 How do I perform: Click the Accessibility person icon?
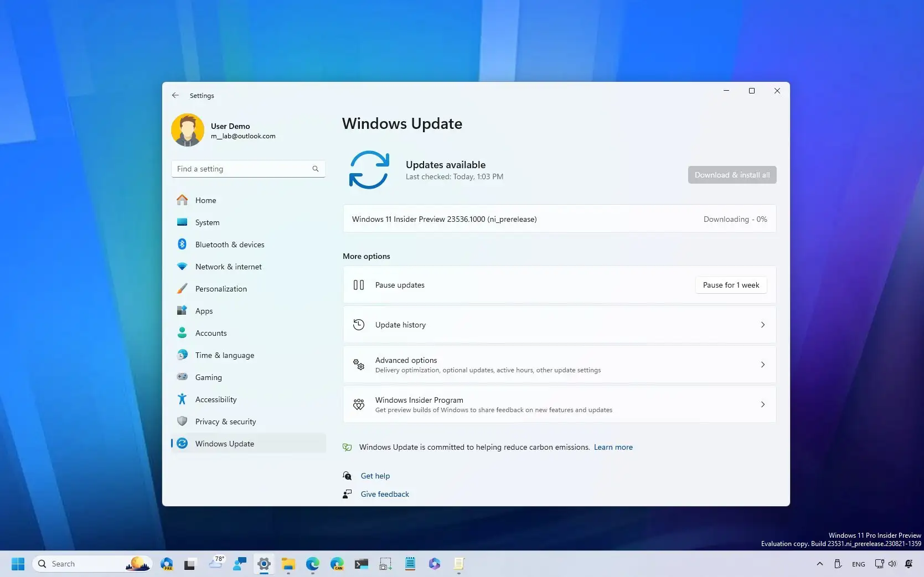point(183,399)
